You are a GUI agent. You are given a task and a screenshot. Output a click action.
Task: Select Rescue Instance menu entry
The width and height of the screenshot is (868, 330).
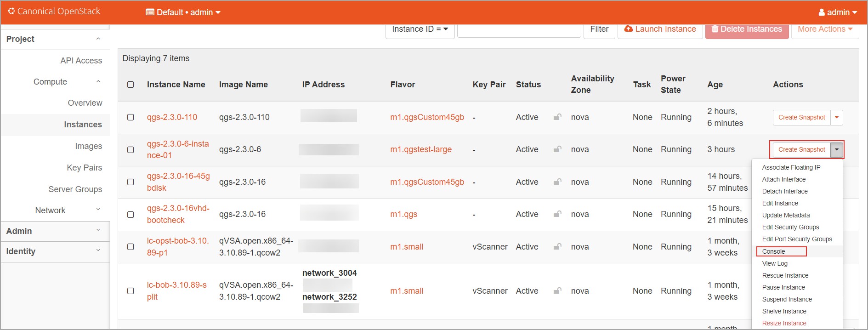tap(785, 275)
